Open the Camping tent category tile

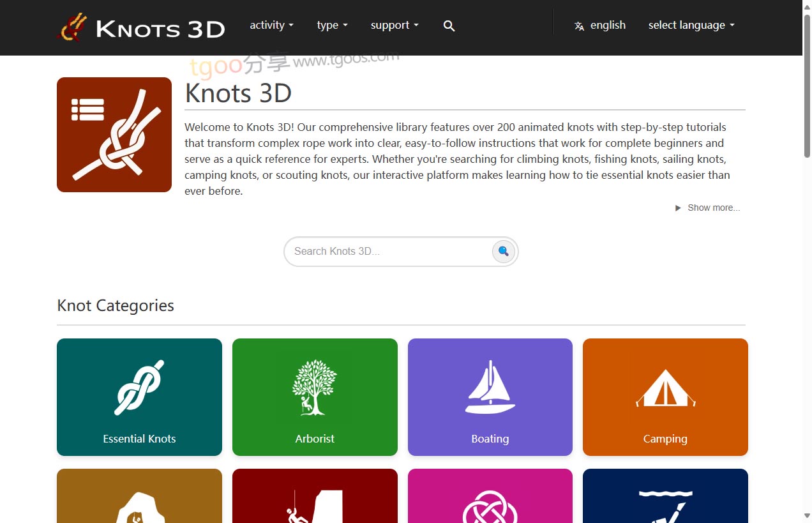(665, 397)
